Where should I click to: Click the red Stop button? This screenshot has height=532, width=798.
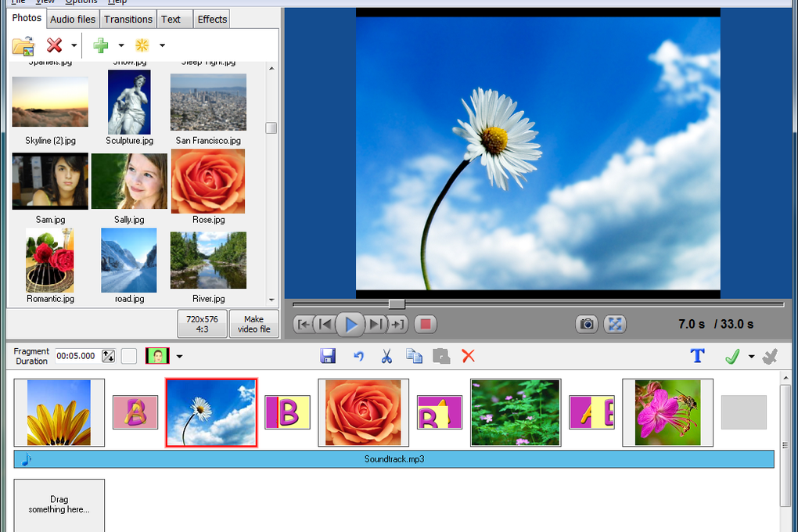(426, 325)
